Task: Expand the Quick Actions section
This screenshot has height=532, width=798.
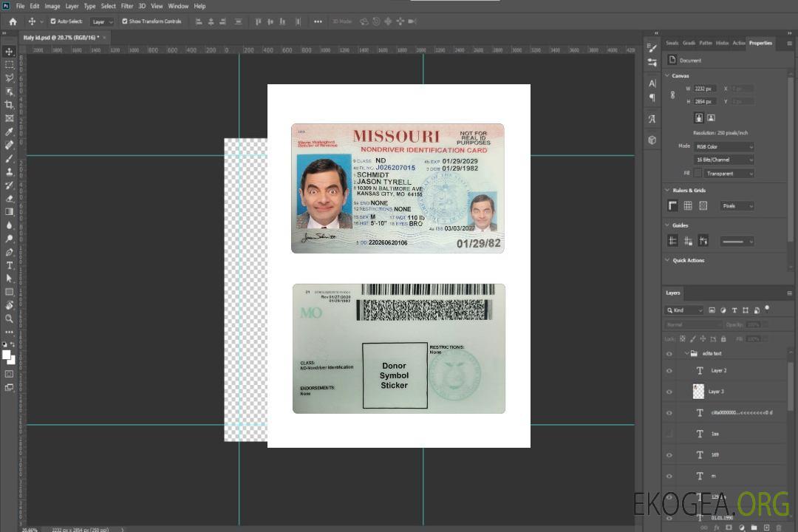Action: [x=667, y=260]
